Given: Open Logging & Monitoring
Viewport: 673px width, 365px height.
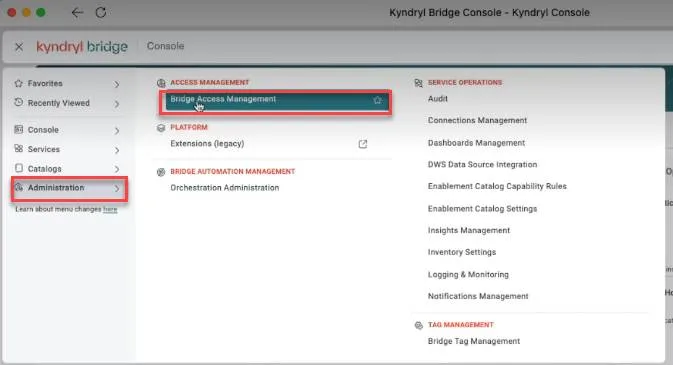Looking at the screenshot, I should [x=468, y=274].
